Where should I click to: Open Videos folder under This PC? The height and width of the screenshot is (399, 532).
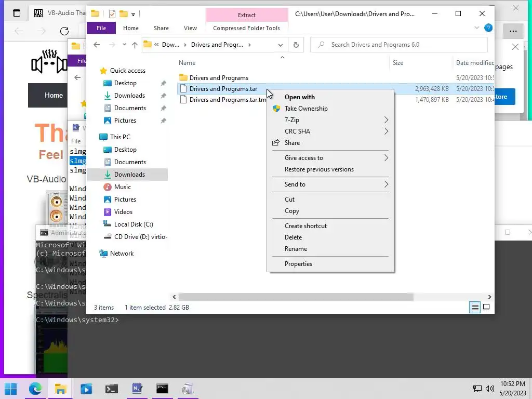pyautogui.click(x=123, y=212)
